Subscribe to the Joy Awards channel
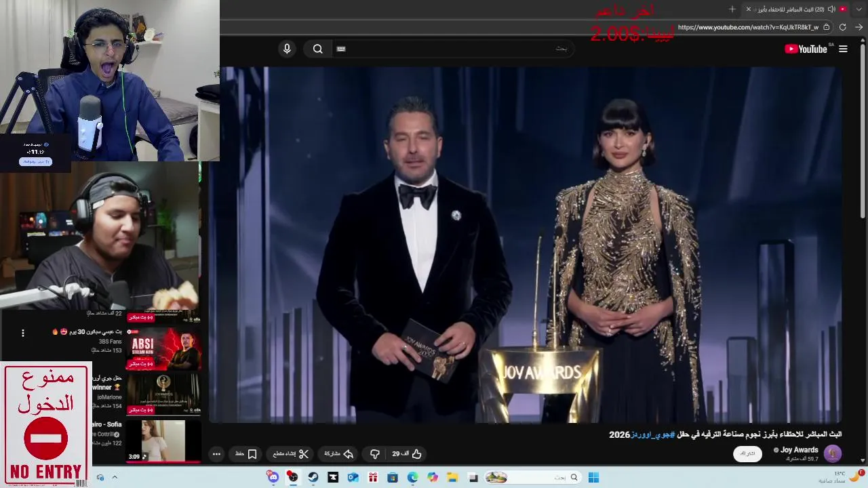 click(747, 453)
